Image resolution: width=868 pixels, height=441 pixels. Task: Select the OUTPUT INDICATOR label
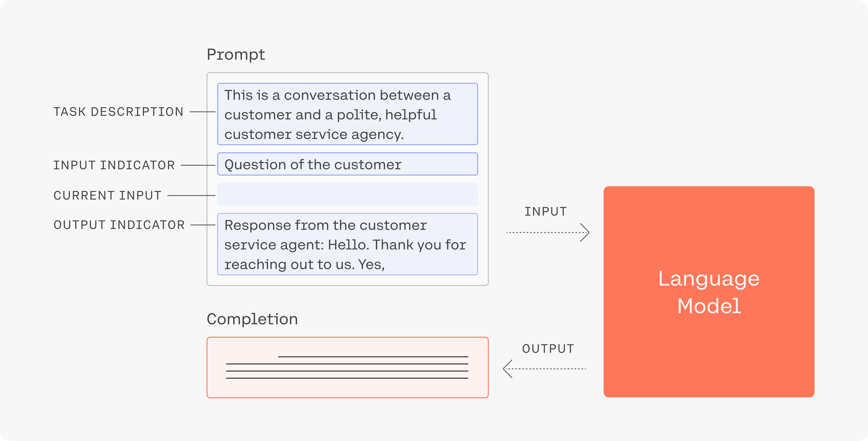click(x=119, y=225)
